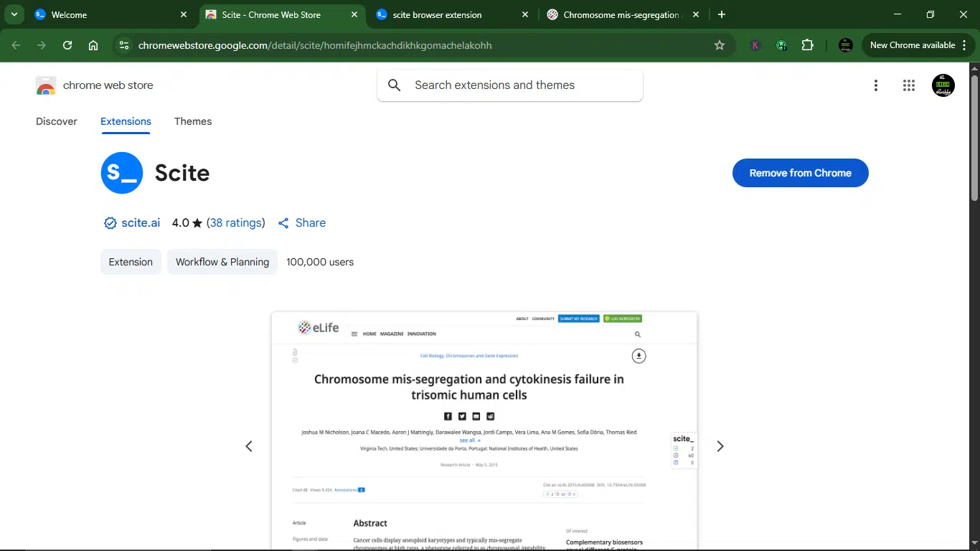Reload the current page
Viewport: 980px width, 551px height.
pos(67,45)
